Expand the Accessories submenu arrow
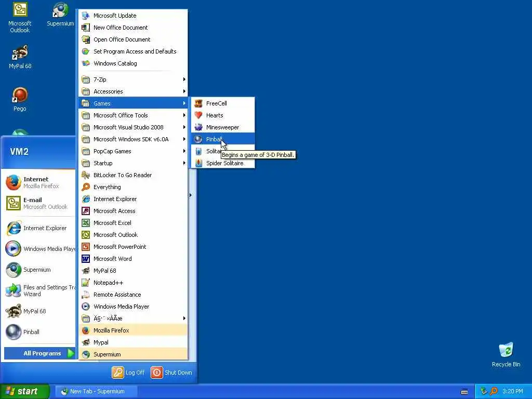Viewport: 532px width, 399px height. [x=184, y=91]
